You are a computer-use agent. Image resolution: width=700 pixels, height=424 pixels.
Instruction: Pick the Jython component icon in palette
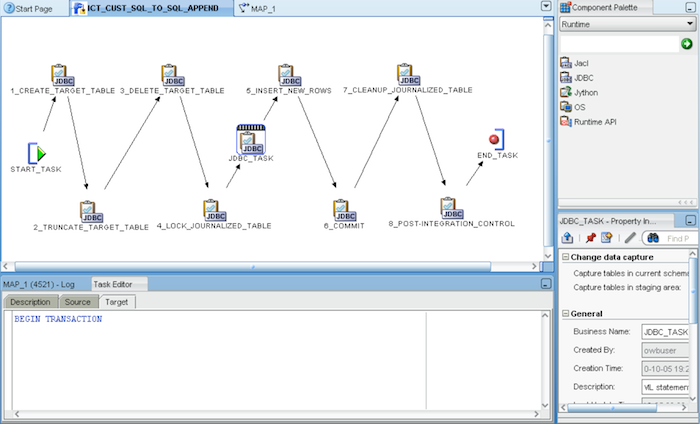566,92
